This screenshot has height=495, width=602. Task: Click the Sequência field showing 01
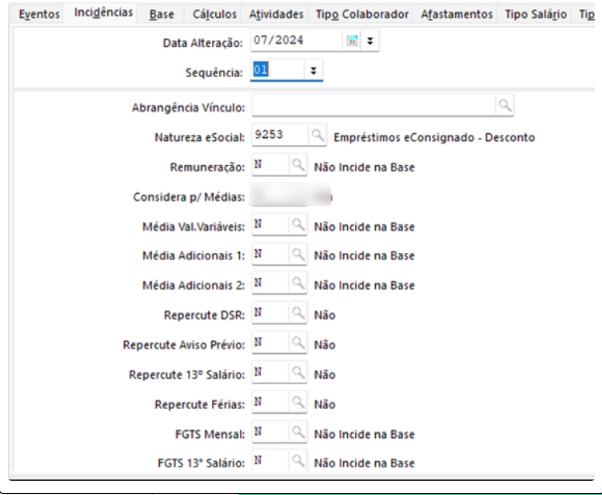[278, 70]
